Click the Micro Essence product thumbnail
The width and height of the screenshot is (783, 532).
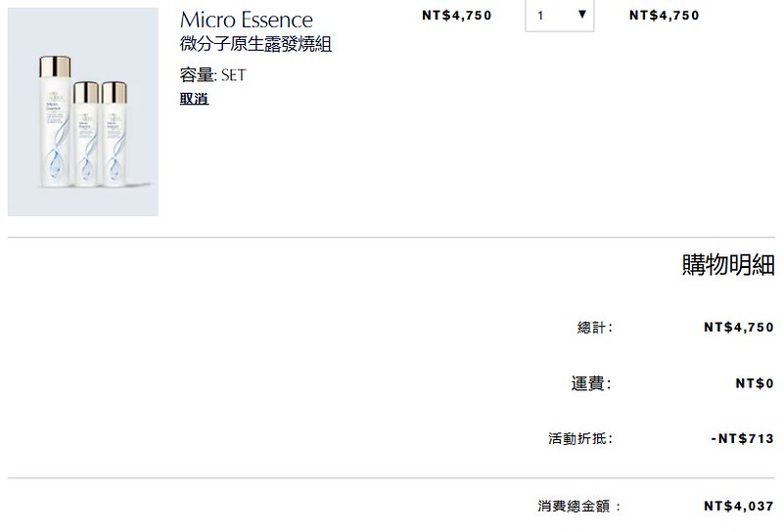83,112
